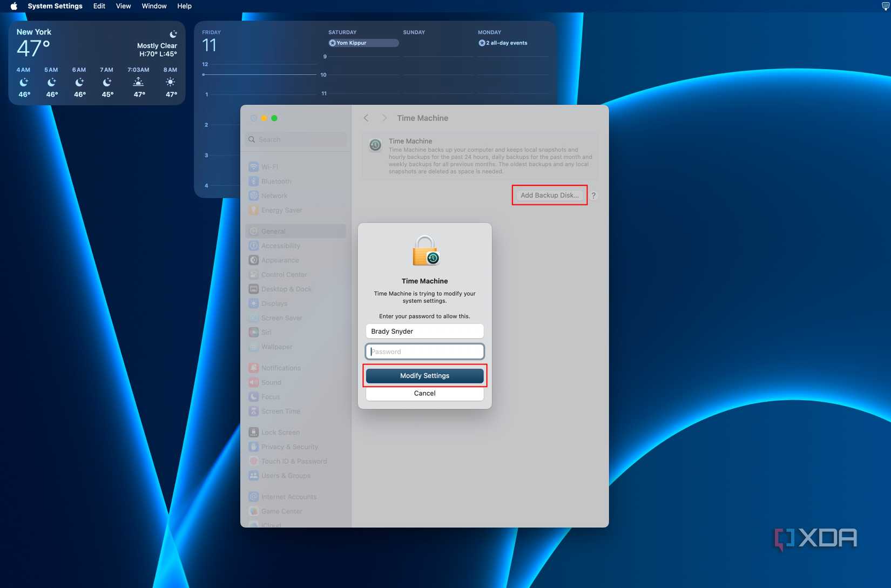
Task: Focus the Password field
Action: click(x=424, y=352)
